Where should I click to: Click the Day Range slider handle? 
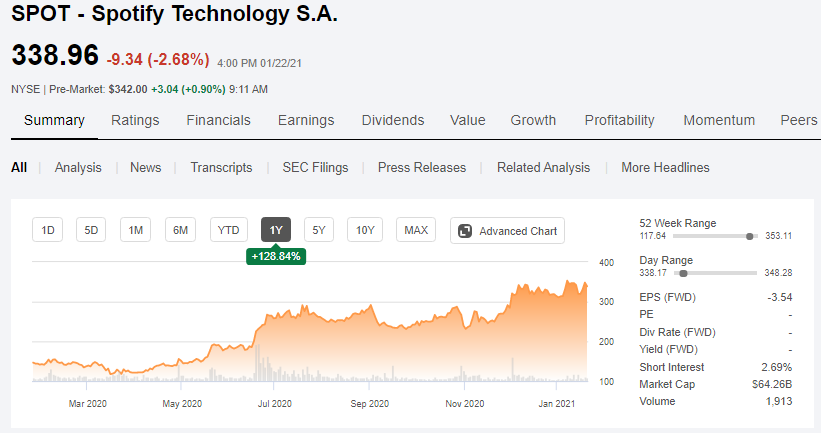683,273
